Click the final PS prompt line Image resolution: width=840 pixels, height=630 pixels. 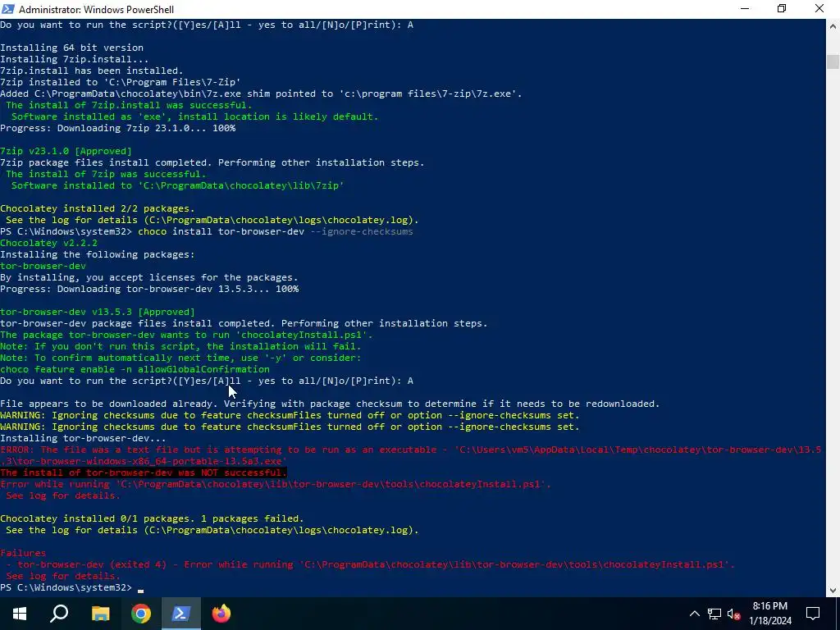(x=72, y=587)
